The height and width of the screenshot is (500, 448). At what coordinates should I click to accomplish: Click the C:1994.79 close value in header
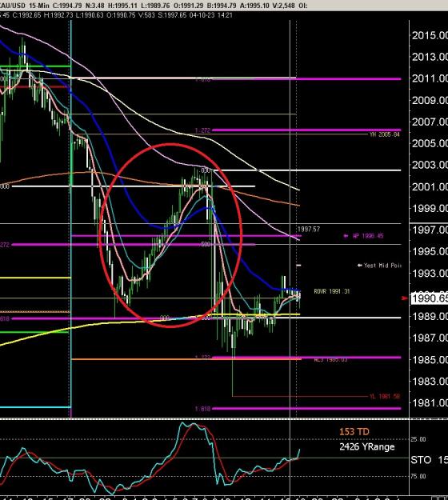point(67,6)
